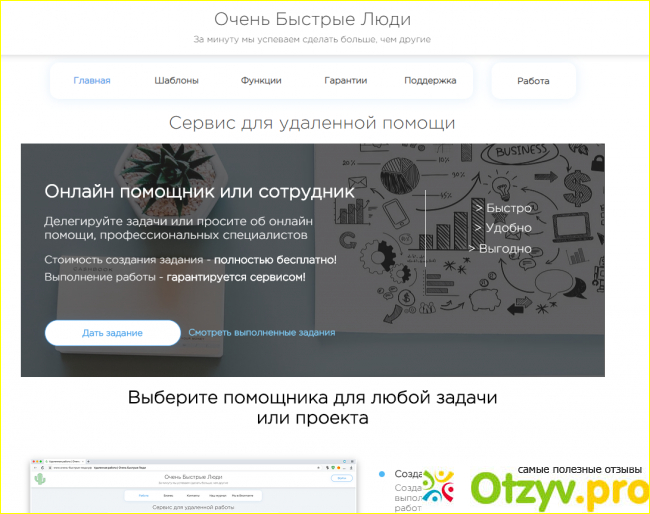Click the green logo in the preview screenshot
650x514 pixels.
point(40,479)
